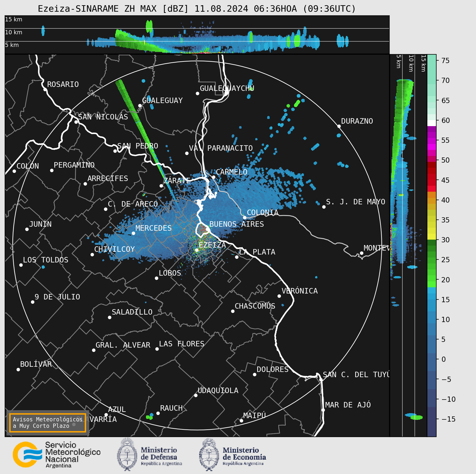
Task: Click the RAUCH city label
Action: (x=171, y=408)
